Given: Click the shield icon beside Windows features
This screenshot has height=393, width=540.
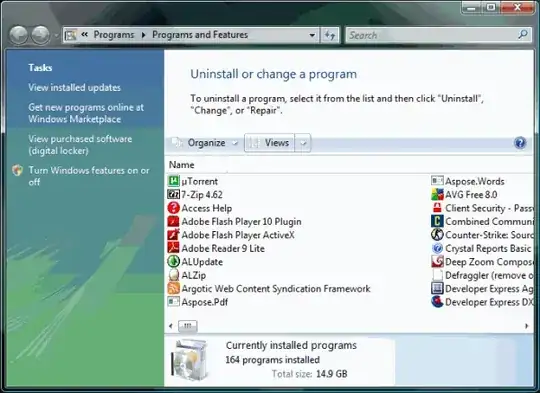Looking at the screenshot, I should 17,170.
